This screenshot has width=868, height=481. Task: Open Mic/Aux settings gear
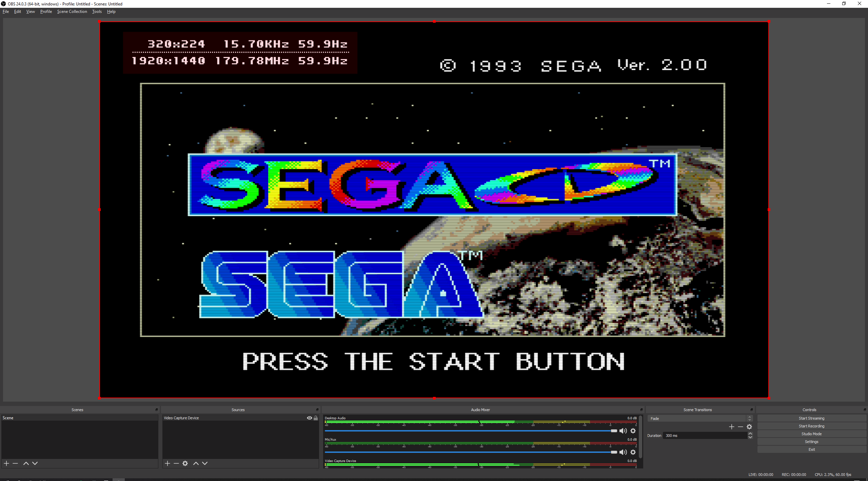633,452
